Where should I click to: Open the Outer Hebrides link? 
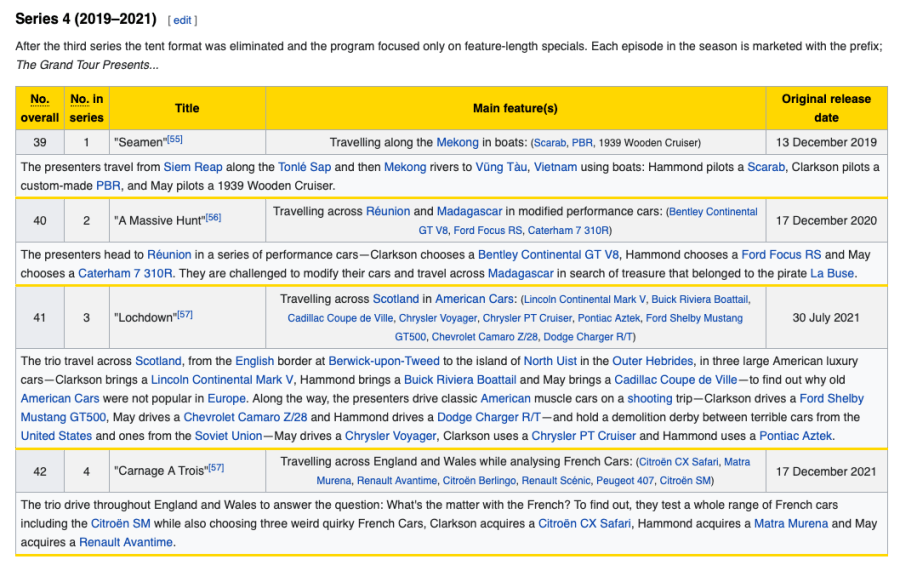(x=653, y=361)
